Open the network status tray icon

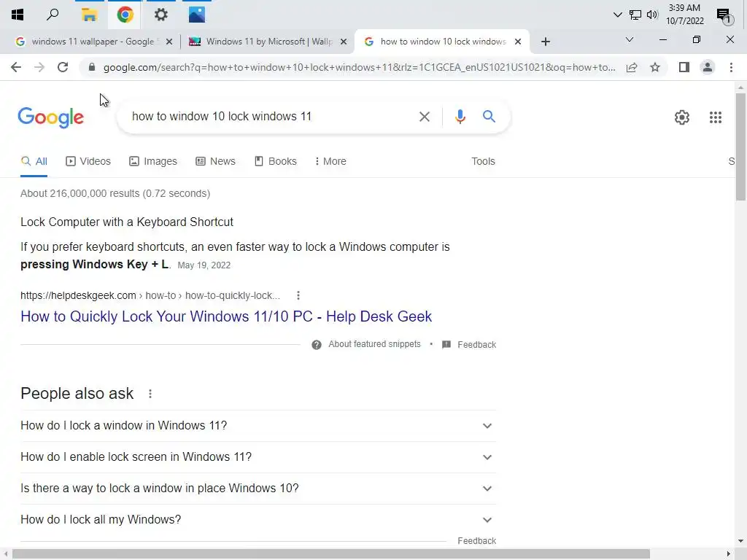point(635,15)
